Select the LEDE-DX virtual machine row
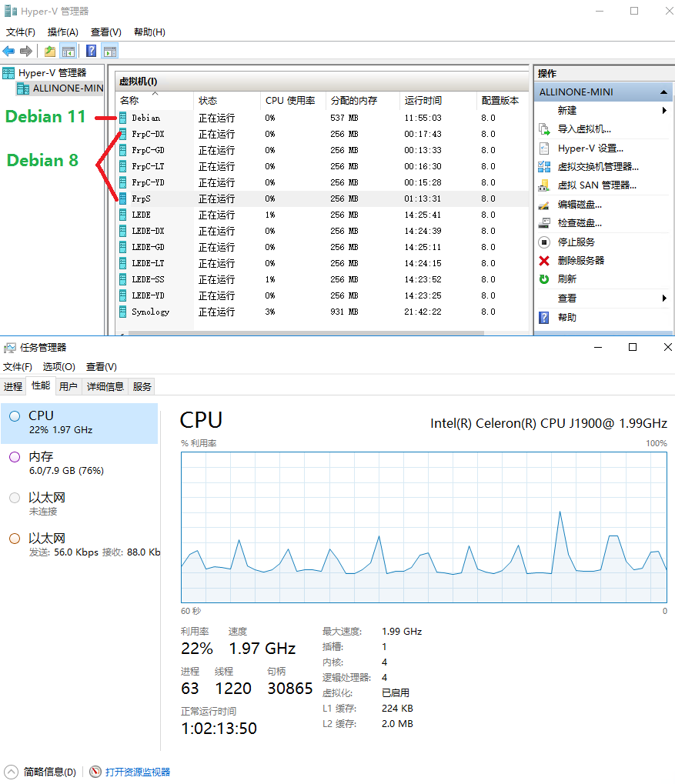 (322, 232)
